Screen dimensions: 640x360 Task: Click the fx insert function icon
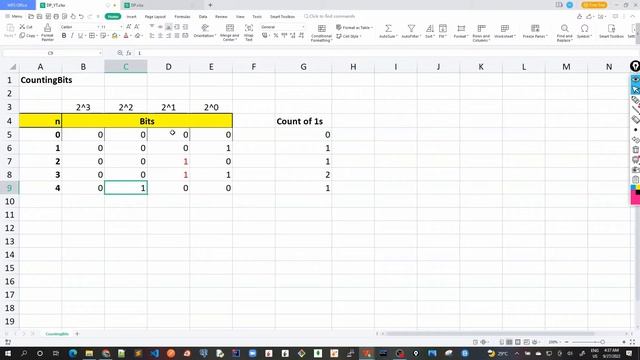click(x=129, y=53)
